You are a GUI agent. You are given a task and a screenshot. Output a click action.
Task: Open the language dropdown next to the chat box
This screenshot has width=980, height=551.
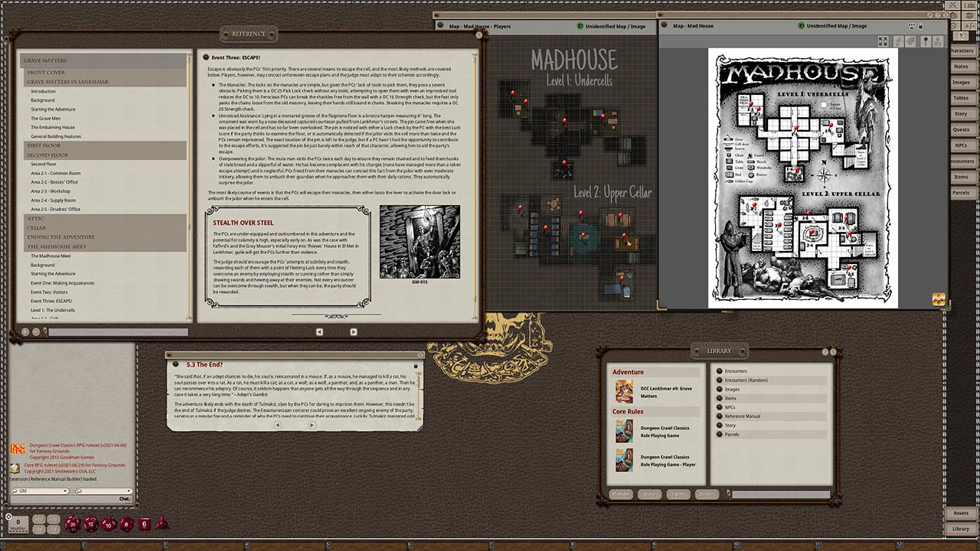pos(128,491)
